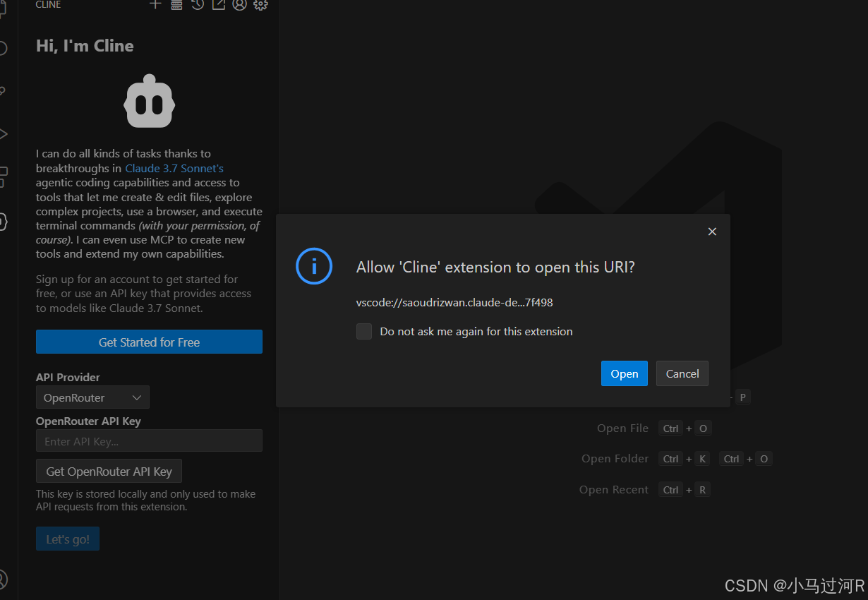This screenshot has height=600, width=868.
Task: Close the URI permission dialog with X
Action: pyautogui.click(x=712, y=232)
